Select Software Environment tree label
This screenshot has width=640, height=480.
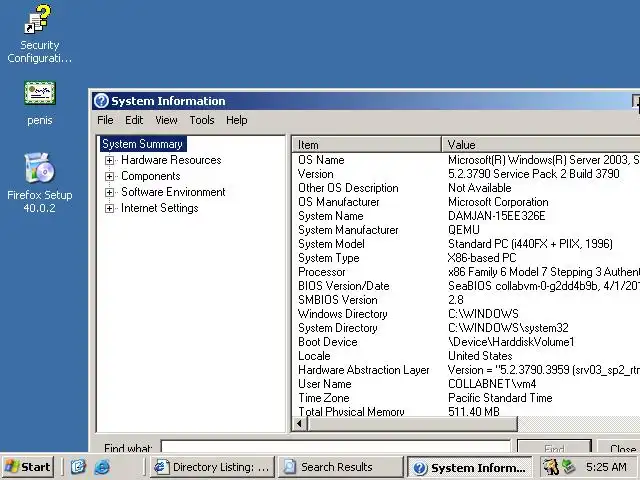173,192
